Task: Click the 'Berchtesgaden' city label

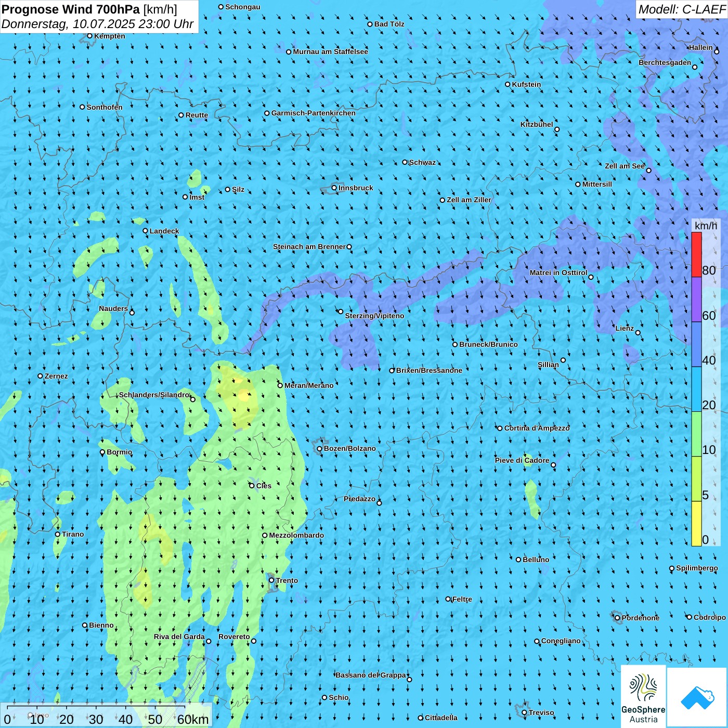Action: 665,62
